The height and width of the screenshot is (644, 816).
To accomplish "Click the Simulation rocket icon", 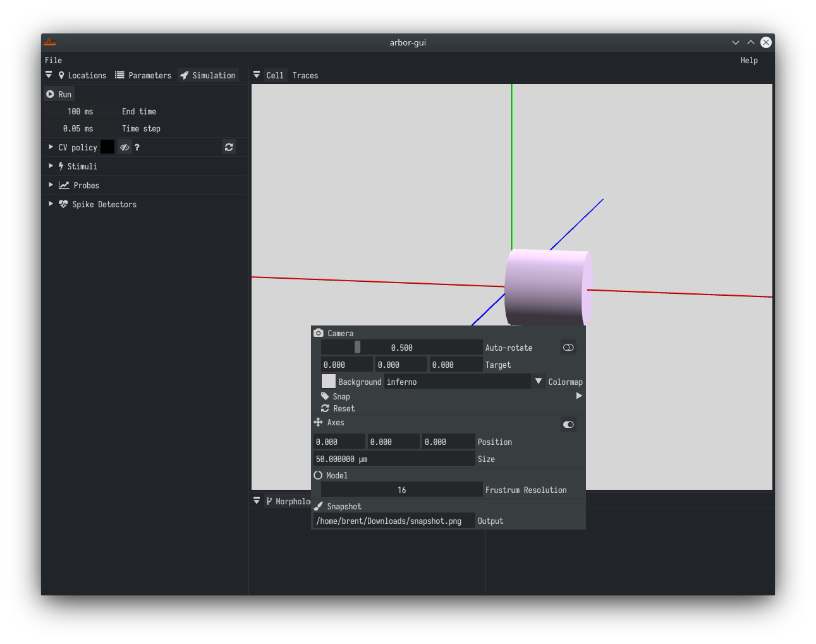I will click(185, 75).
